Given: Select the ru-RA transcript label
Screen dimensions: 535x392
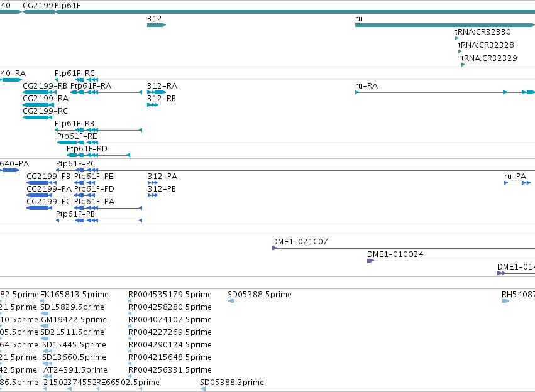Looking at the screenshot, I should tap(367, 86).
